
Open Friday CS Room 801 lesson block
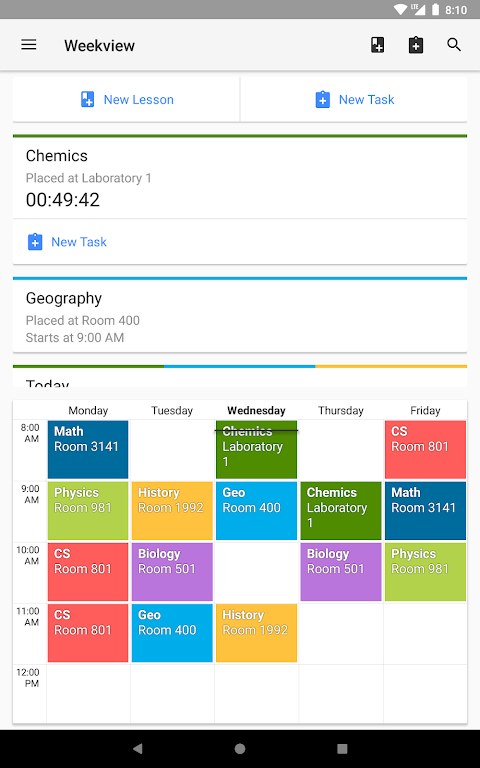[x=425, y=449]
